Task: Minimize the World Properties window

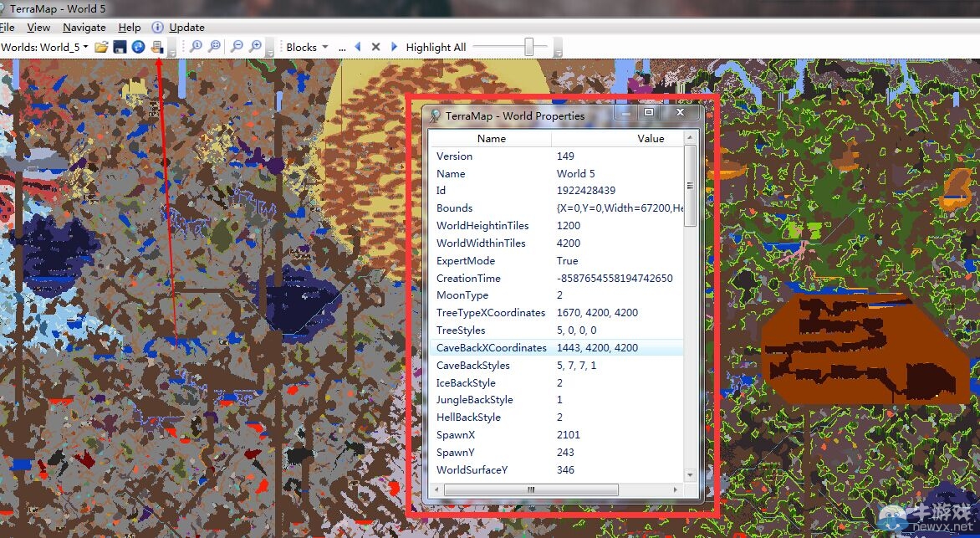Action: 625,112
